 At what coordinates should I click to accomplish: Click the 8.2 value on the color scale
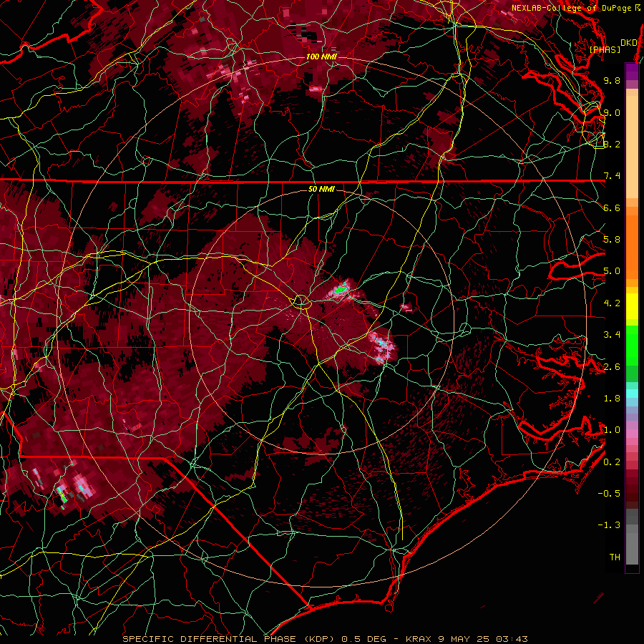[x=612, y=144]
